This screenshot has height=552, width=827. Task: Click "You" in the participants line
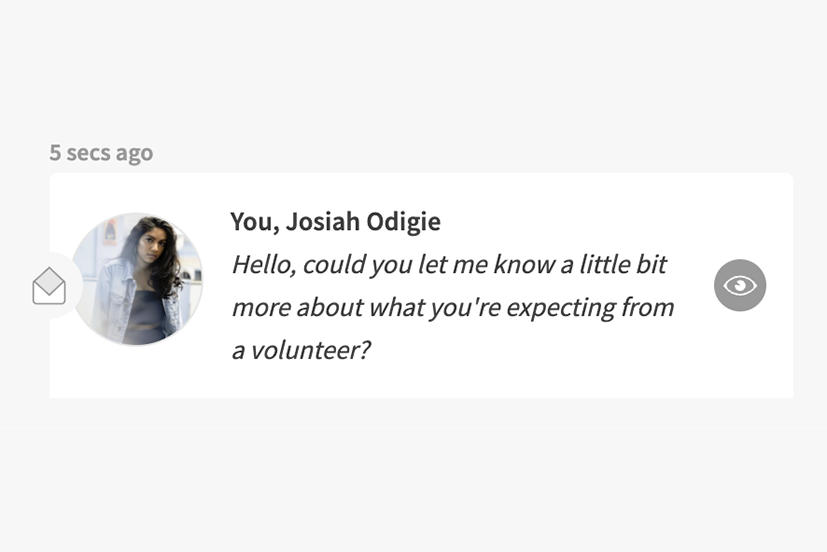pos(251,221)
